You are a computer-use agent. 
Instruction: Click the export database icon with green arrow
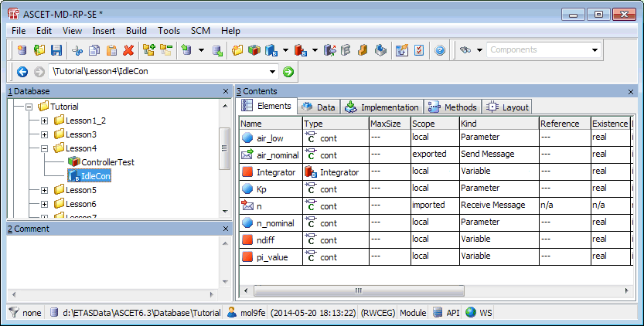coord(218,50)
